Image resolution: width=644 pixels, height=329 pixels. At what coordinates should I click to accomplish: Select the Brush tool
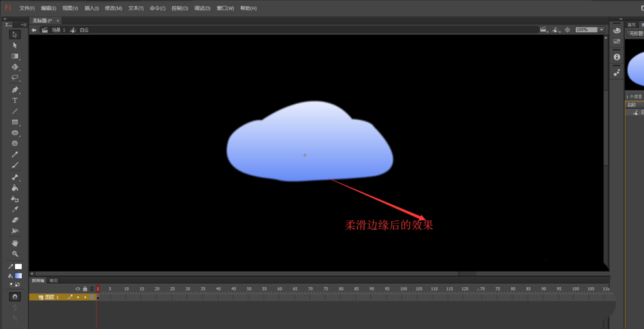15,165
